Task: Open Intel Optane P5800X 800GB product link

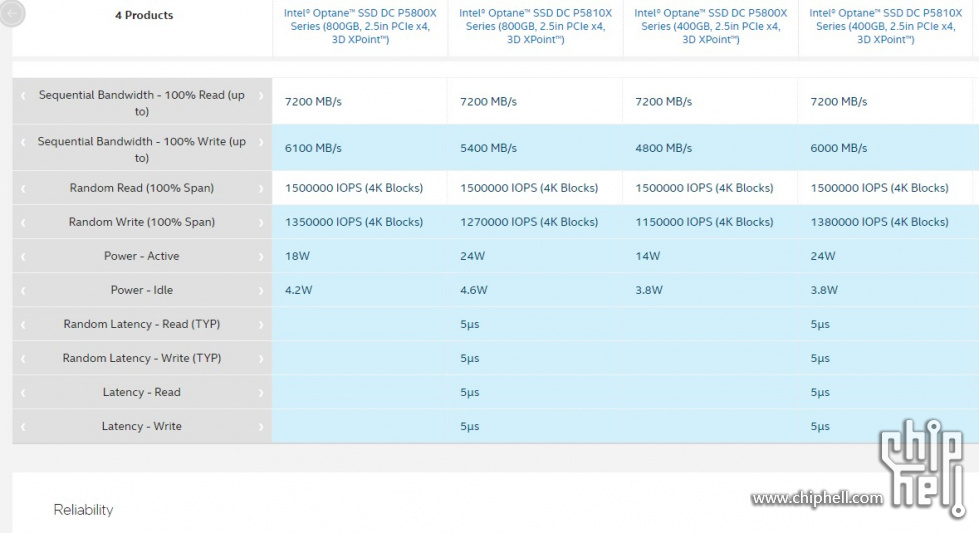Action: 360,26
